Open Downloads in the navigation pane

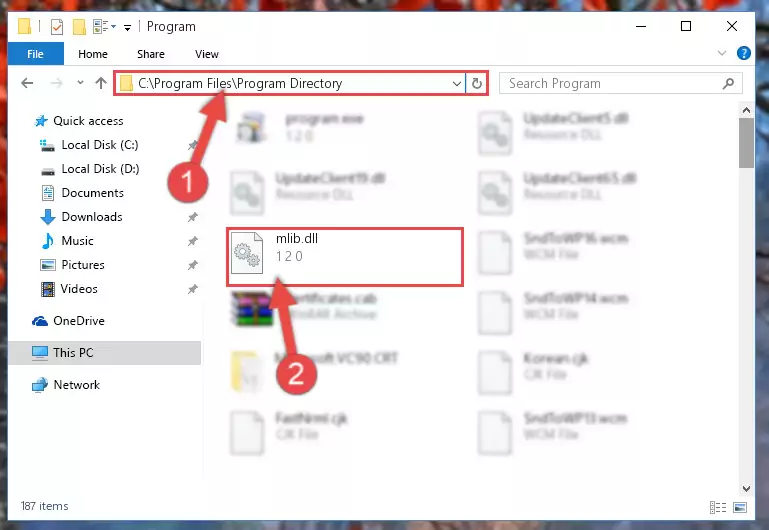92,217
